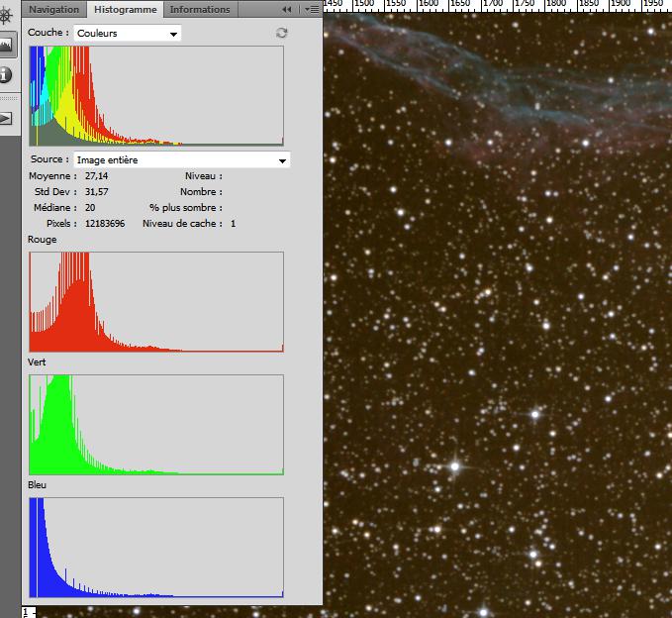Click the Pixels value 12183696
Screen dimensions: 672x618
coord(105,224)
